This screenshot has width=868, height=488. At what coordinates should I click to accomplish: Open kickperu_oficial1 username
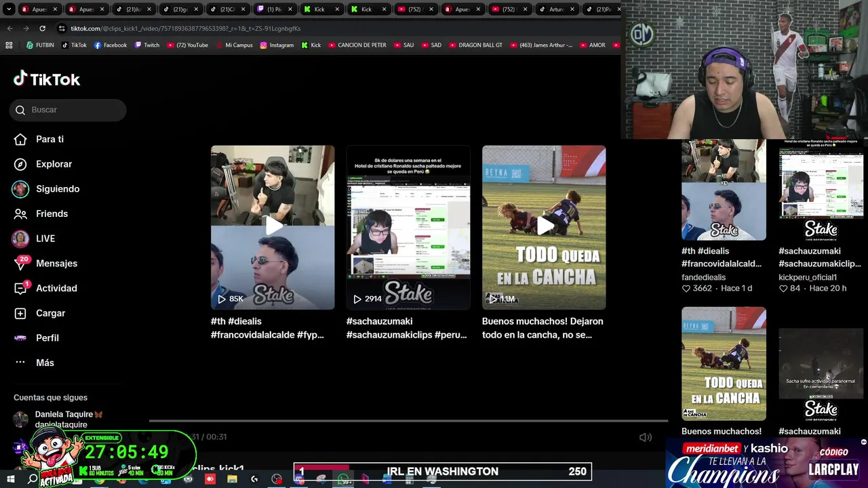coord(808,277)
